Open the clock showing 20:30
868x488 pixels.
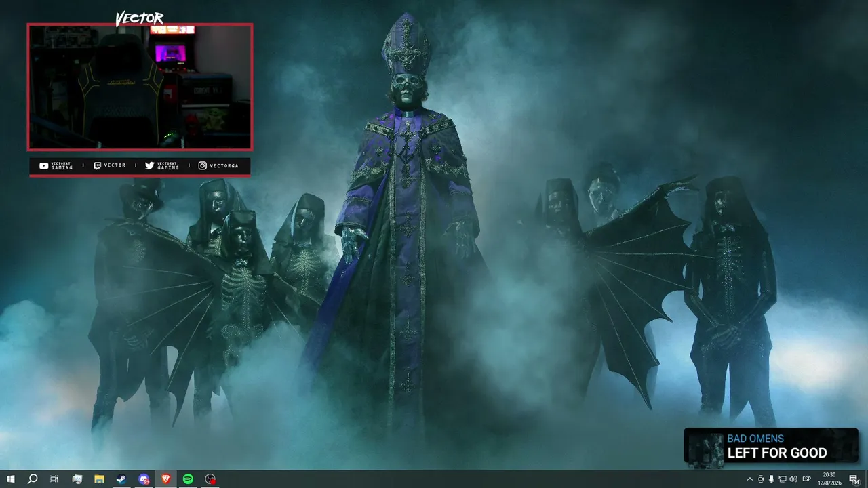pos(829,479)
